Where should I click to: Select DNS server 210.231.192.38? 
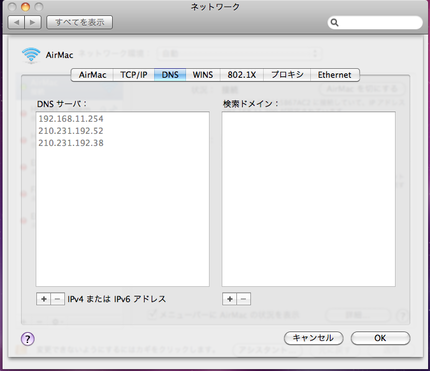[122, 143]
